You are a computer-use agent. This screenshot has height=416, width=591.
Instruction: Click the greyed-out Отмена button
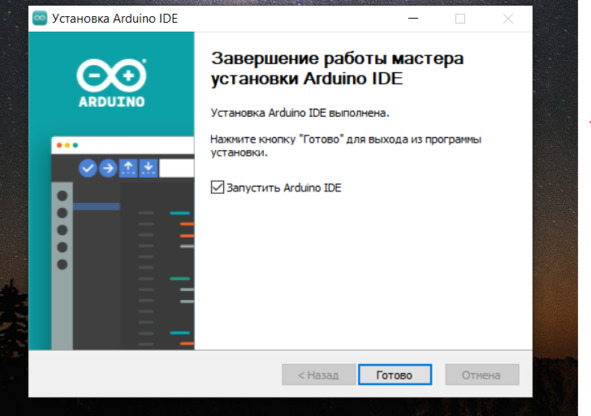(x=482, y=375)
